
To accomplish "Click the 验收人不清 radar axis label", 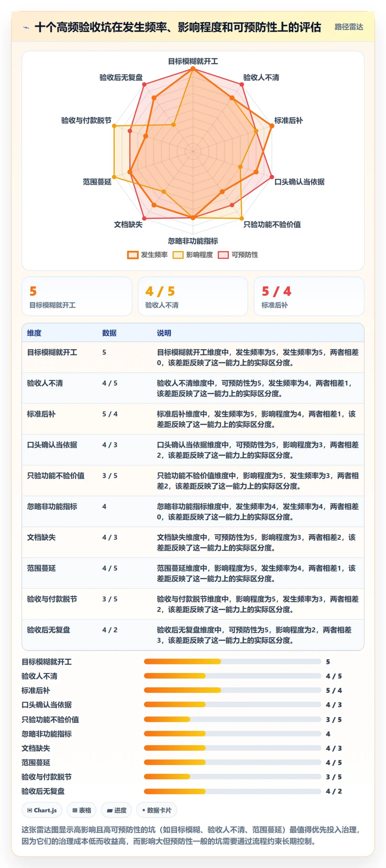I will (261, 77).
